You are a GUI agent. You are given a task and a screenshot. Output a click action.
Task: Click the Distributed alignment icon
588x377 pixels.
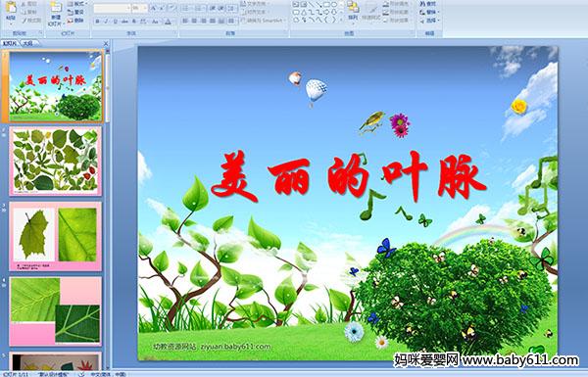(221, 22)
